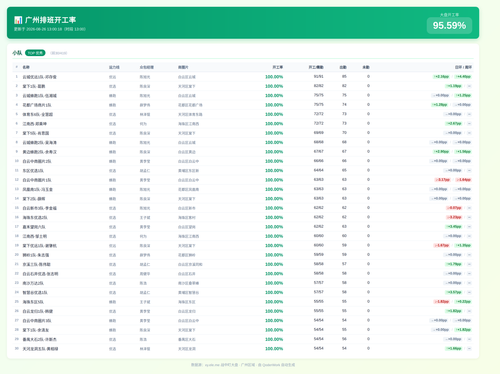Click the 67/67 cell
This screenshot has width=500, height=374.
318,152
